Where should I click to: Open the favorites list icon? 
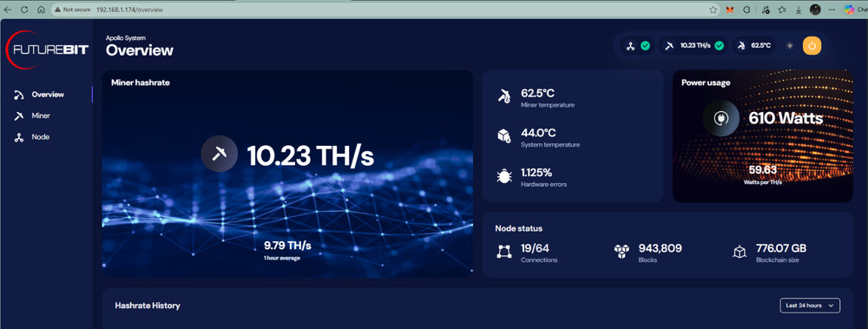[x=782, y=10]
